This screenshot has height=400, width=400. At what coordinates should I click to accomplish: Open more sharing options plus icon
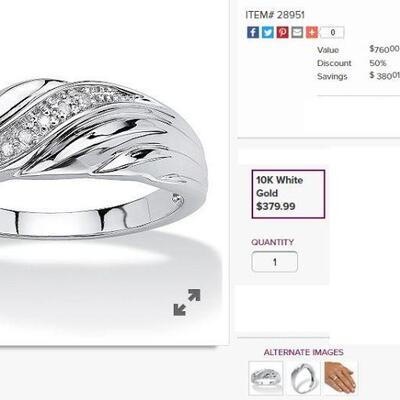click(312, 32)
